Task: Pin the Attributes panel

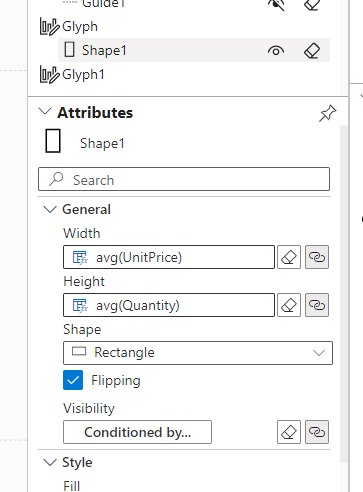Action: tap(328, 113)
